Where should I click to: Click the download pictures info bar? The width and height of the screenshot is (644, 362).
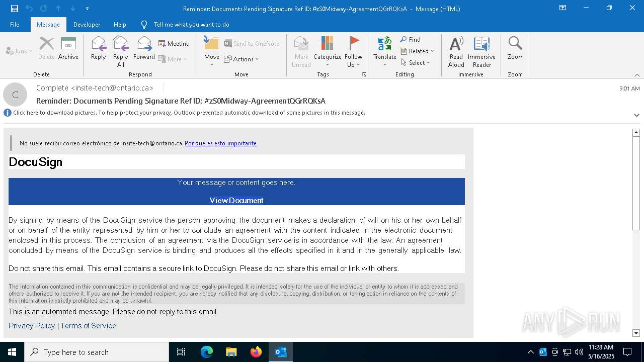click(184, 113)
